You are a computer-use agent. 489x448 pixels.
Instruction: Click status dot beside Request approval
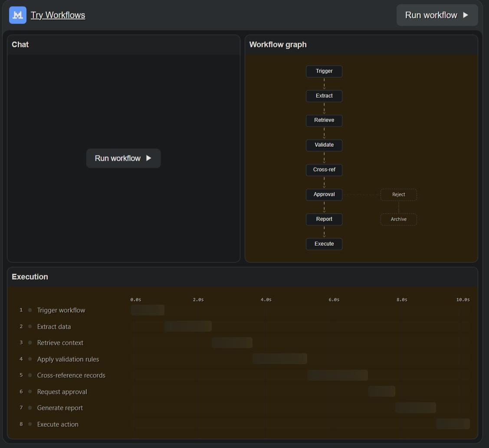(x=30, y=392)
